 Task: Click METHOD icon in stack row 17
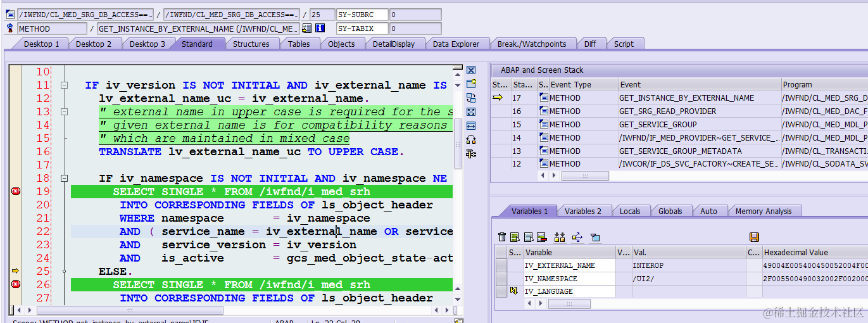[x=544, y=98]
